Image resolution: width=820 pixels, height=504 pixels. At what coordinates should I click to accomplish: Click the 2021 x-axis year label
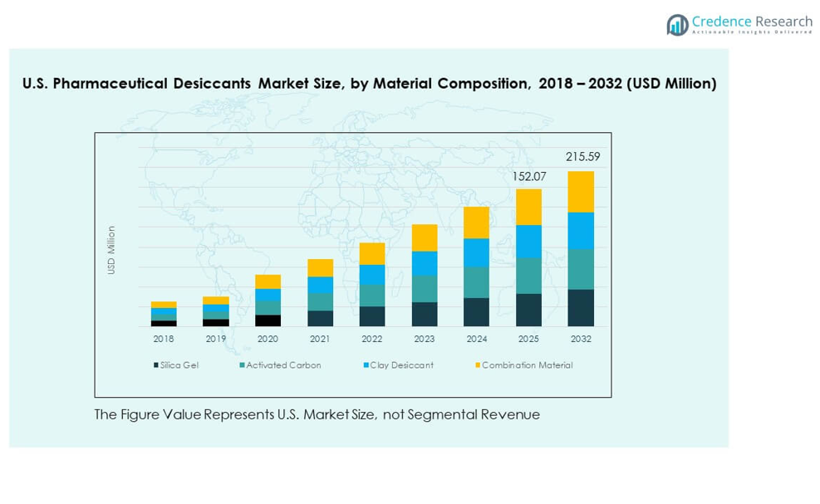[320, 339]
